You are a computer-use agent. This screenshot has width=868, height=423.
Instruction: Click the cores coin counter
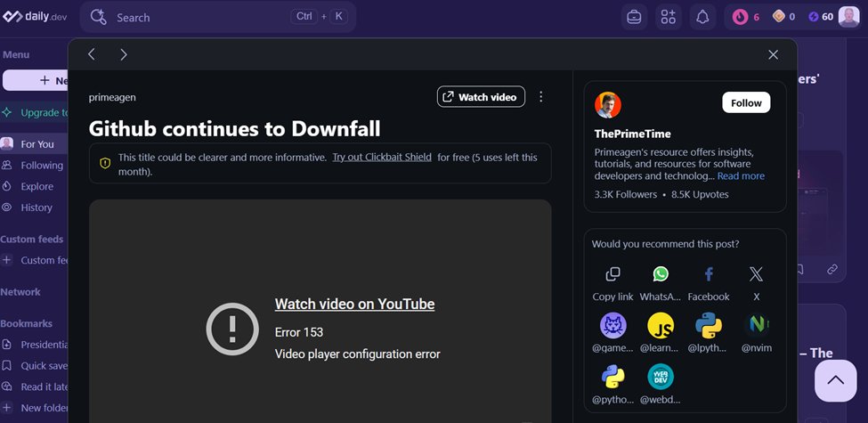(x=783, y=17)
